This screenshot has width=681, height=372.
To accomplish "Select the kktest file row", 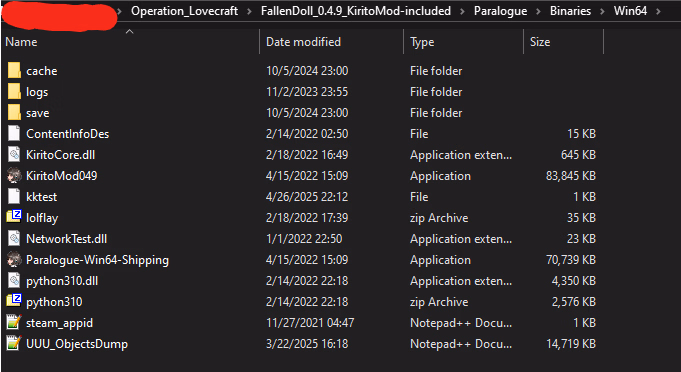I will (x=302, y=197).
